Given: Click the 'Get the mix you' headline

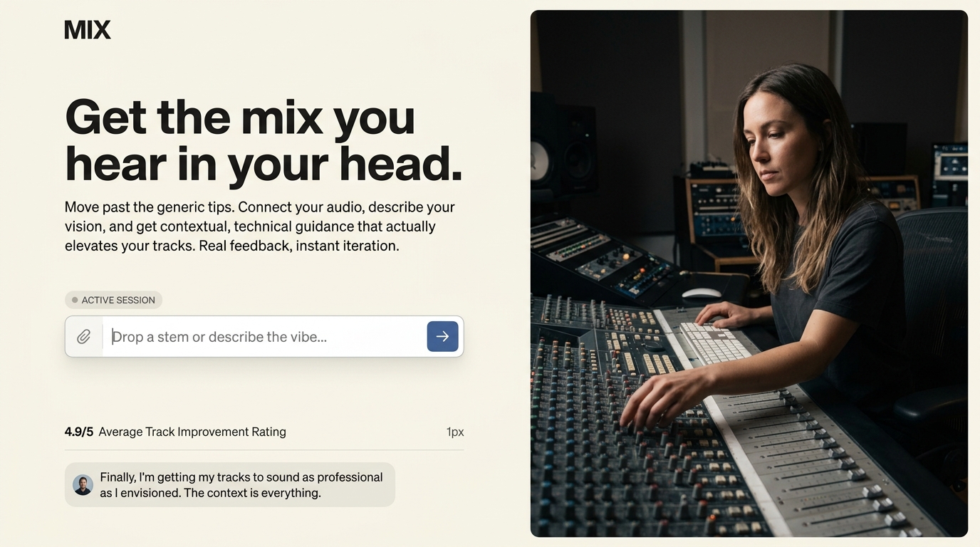Looking at the screenshot, I should pyautogui.click(x=240, y=117).
